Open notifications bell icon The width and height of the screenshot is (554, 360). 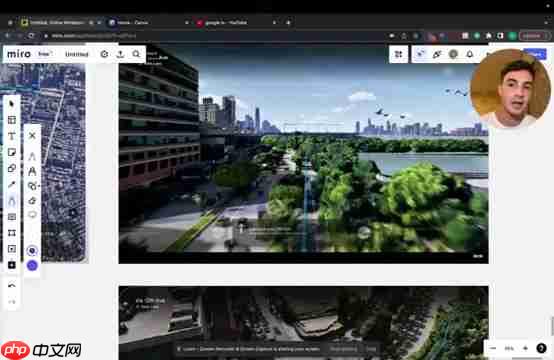pos(470,54)
